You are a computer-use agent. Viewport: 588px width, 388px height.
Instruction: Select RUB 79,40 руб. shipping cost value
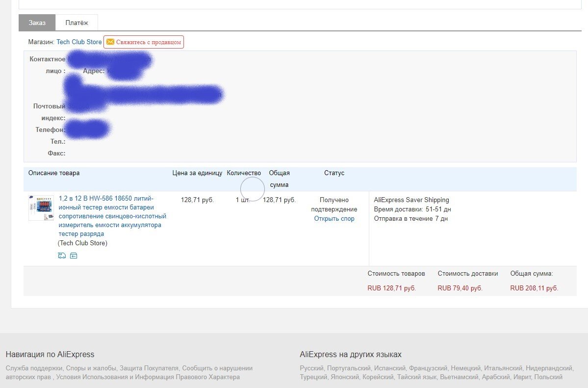[460, 288]
